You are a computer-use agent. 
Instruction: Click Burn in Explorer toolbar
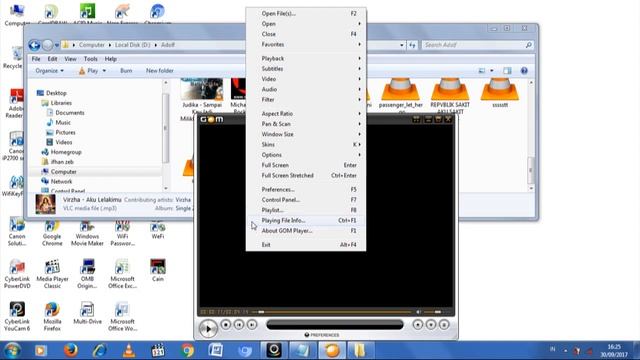pyautogui.click(x=126, y=71)
